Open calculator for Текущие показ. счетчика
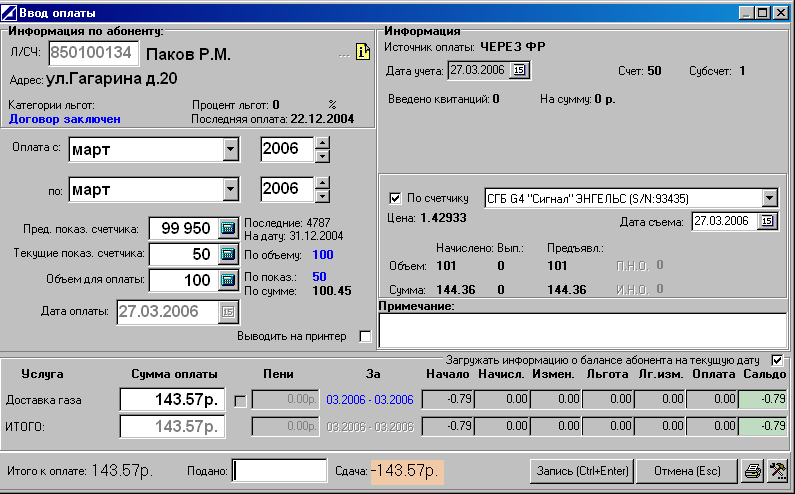This screenshot has height=494, width=795. click(227, 254)
